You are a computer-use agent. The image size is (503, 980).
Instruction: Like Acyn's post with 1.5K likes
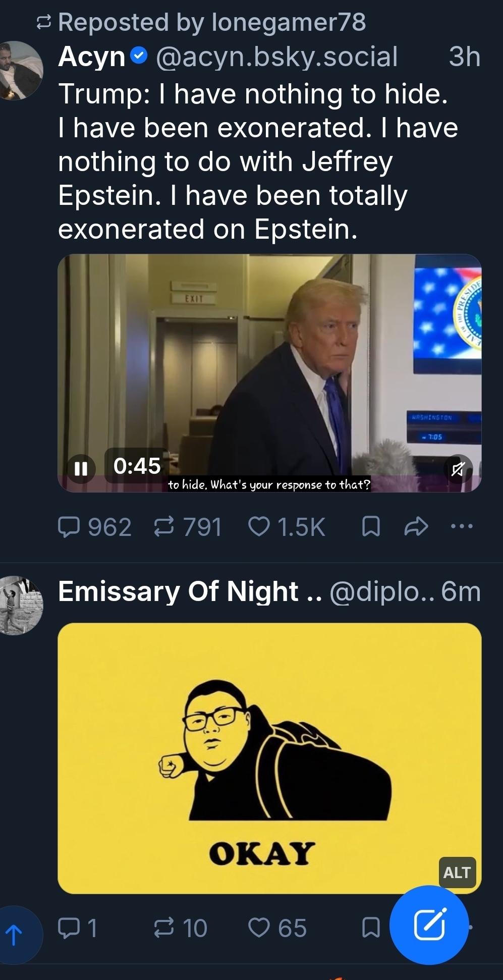[259, 527]
